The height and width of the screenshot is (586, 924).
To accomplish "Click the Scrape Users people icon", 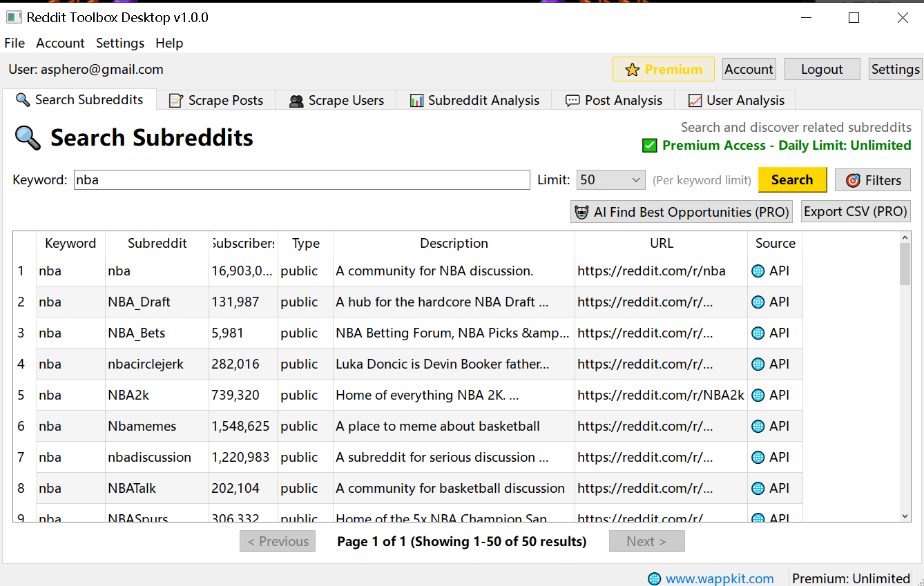I will click(296, 99).
